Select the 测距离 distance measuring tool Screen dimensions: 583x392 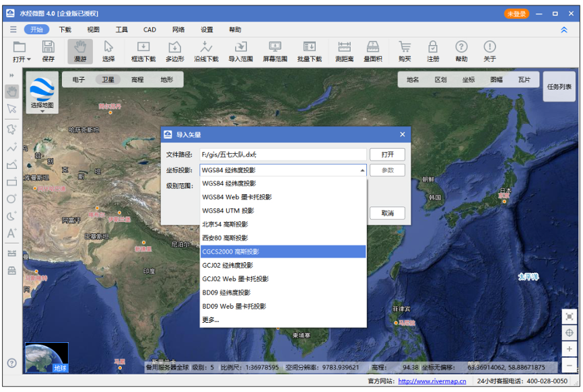[x=345, y=51]
